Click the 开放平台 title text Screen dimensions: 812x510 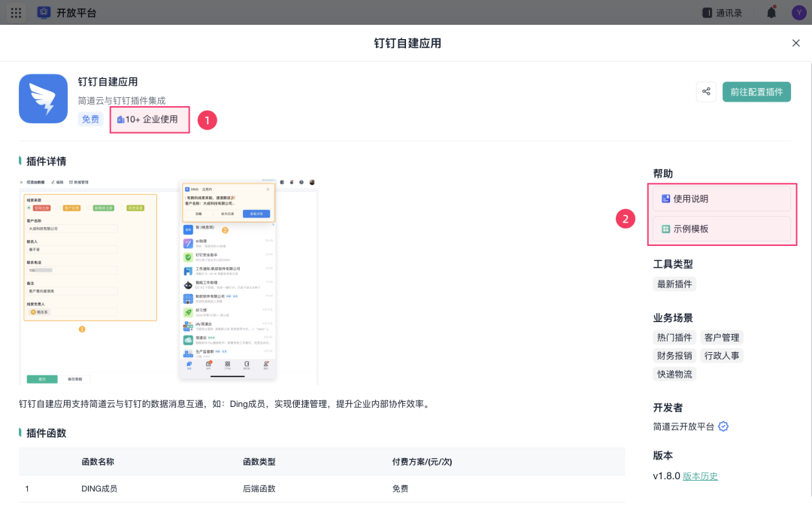[x=76, y=13]
